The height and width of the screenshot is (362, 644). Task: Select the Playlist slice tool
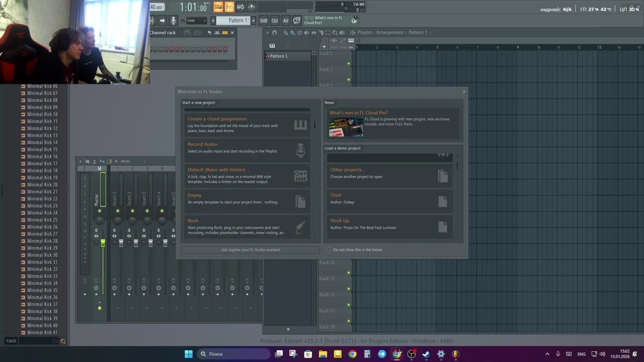(x=320, y=33)
